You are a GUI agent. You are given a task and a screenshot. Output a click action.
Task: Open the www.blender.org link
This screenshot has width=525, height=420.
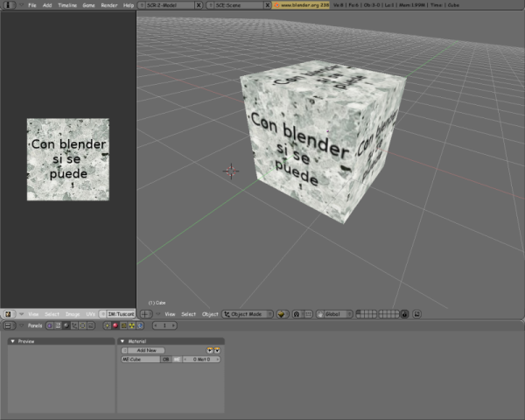coord(301,5)
